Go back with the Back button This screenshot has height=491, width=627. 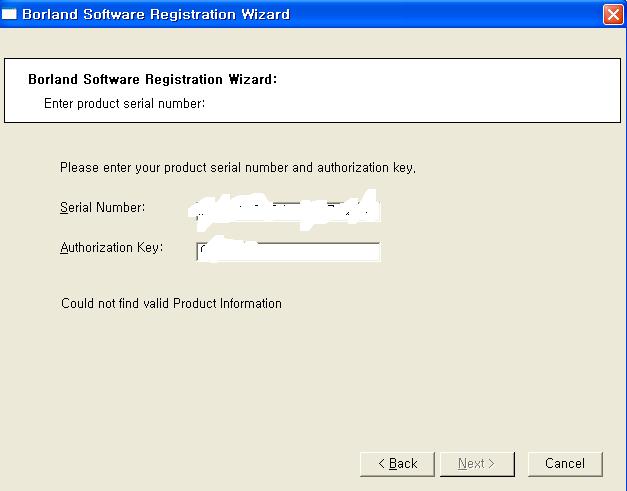pos(397,464)
